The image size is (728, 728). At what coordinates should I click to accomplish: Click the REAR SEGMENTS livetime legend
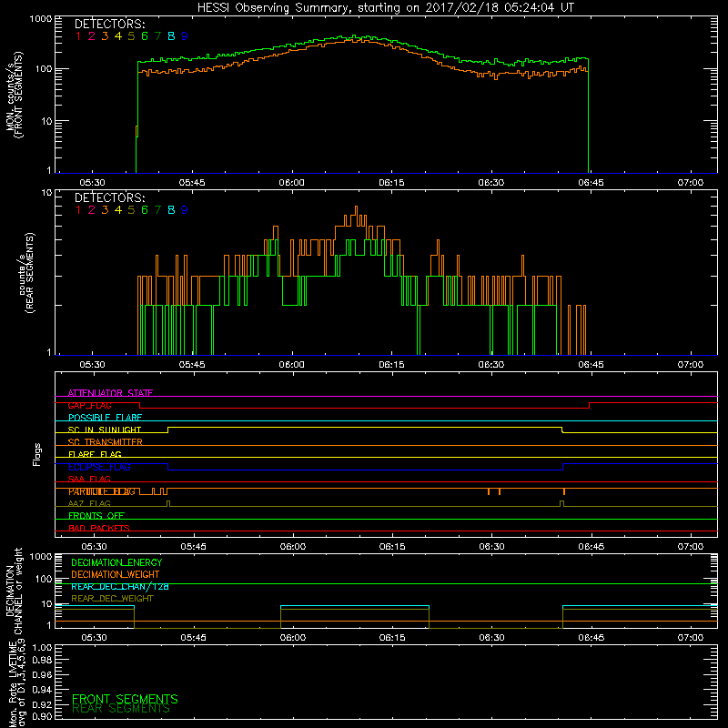[121, 709]
